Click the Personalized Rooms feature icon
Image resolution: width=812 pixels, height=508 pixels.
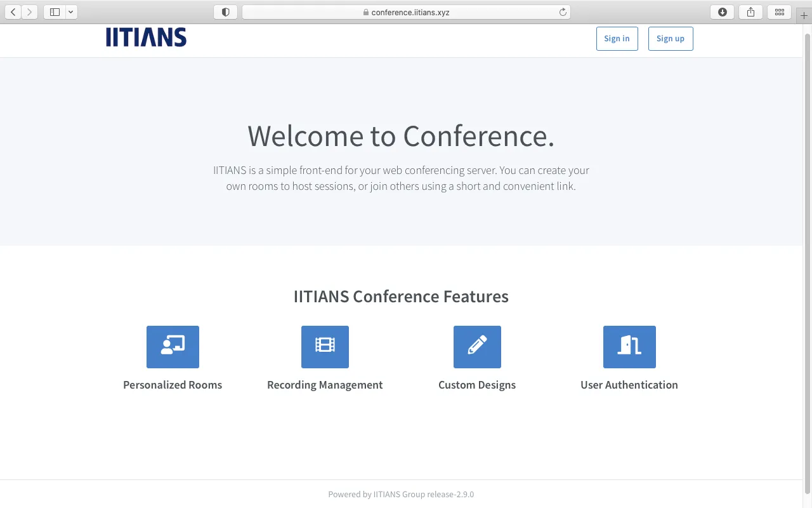pyautogui.click(x=173, y=347)
